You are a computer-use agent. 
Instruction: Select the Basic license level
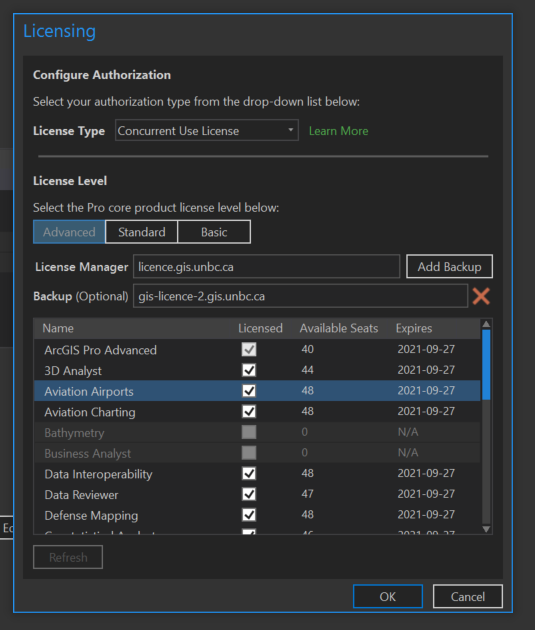click(214, 232)
